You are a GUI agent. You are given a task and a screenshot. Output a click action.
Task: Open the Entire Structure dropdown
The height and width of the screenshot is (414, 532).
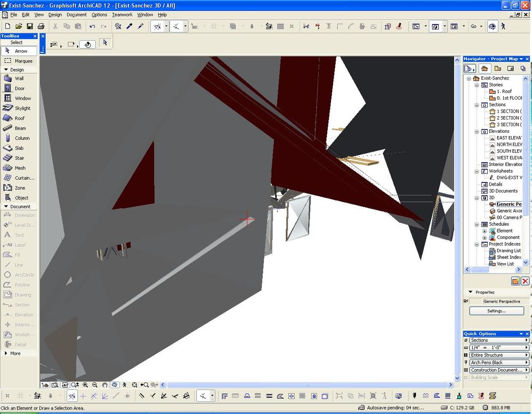click(x=499, y=355)
